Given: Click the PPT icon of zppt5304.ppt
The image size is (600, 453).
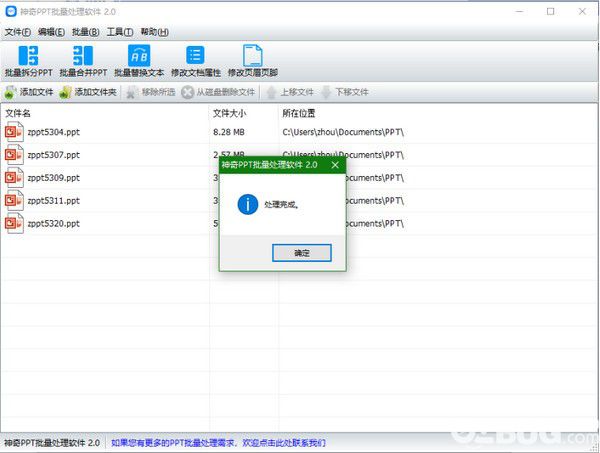Looking at the screenshot, I should point(14,132).
